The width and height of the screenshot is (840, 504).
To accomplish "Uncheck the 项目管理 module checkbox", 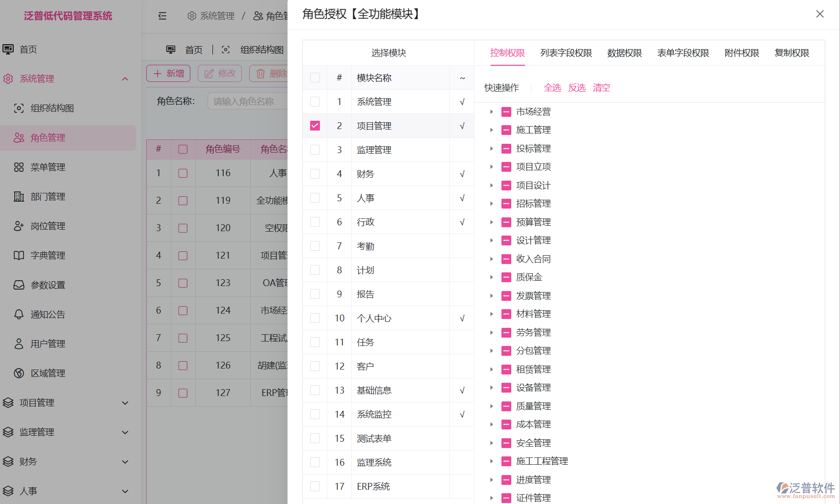I will (x=315, y=126).
